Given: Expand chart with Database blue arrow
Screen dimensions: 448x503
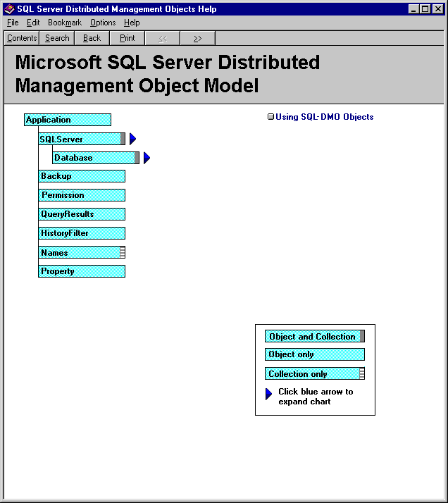Looking at the screenshot, I should pos(147,158).
